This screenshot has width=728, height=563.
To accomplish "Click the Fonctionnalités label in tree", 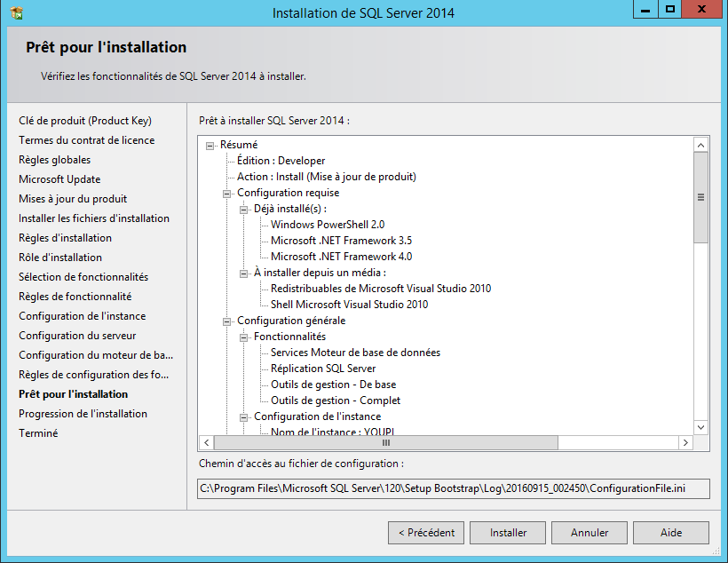I will (289, 337).
